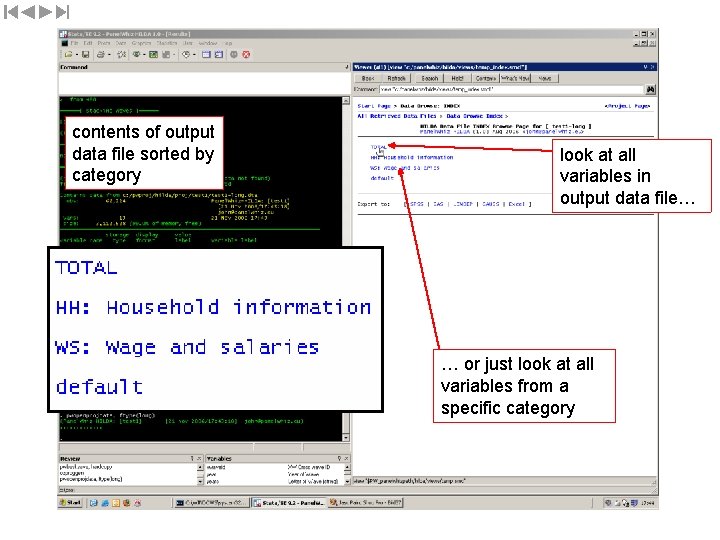The height and width of the screenshot is (540, 720).
Task: Click the Viewer Search button
Action: coord(430,79)
